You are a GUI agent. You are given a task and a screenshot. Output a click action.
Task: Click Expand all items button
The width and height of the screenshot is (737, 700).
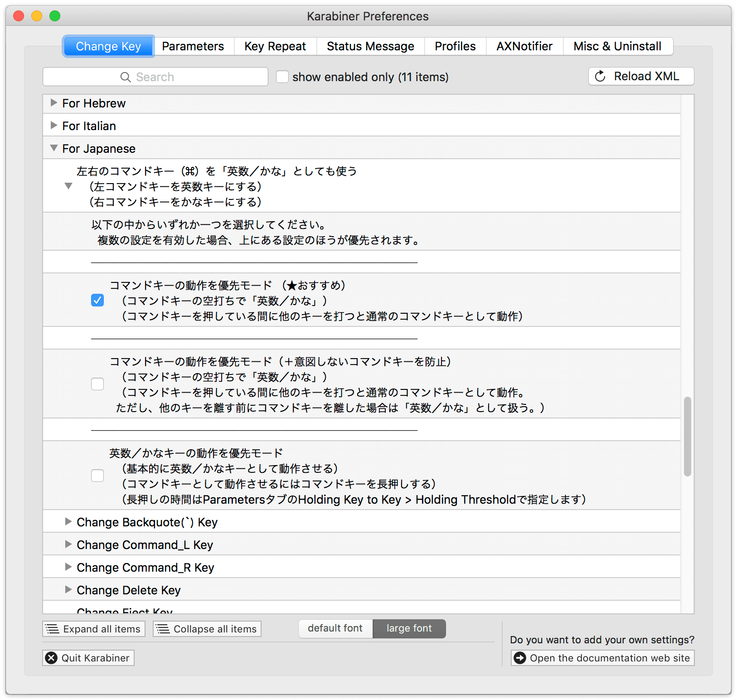[94, 629]
